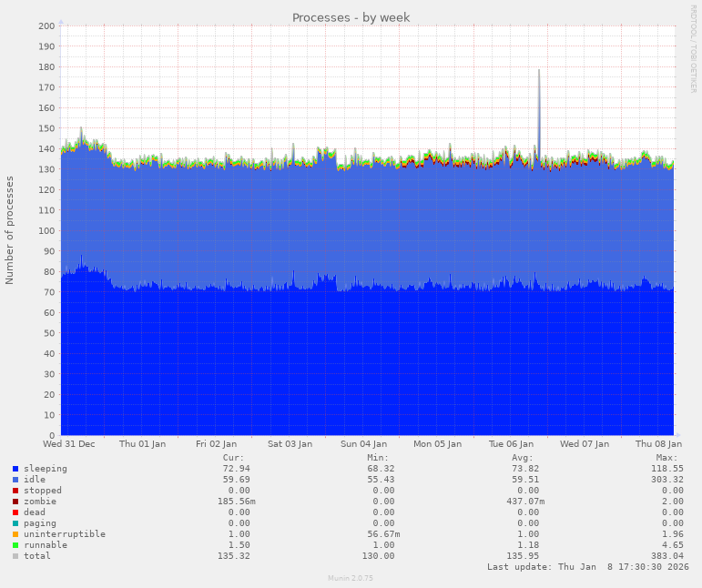Image resolution: width=702 pixels, height=588 pixels.
Task: Click the stopped legend color swatch
Action: (x=15, y=491)
